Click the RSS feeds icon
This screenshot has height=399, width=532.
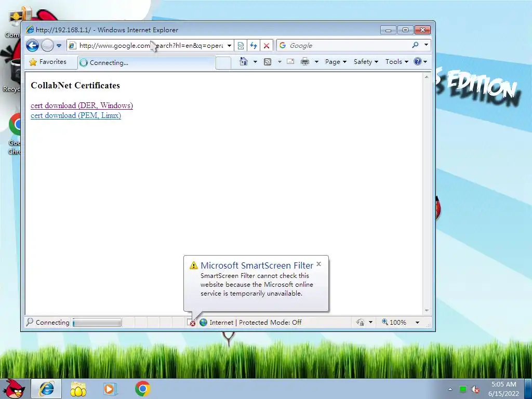[268, 62]
